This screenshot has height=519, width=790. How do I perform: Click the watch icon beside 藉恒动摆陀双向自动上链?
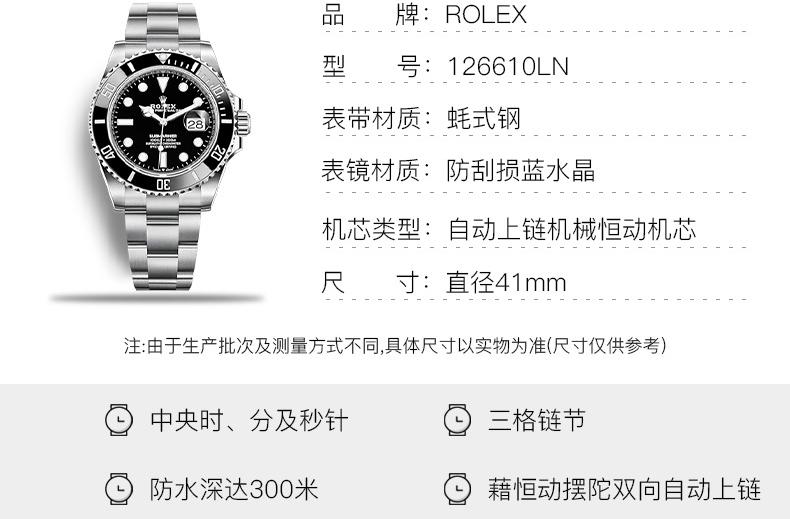tap(457, 489)
